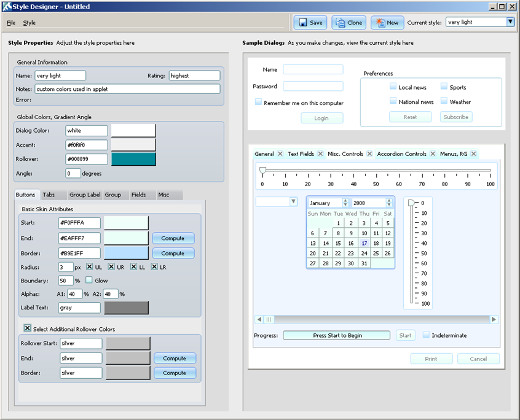Click the January month spinner arrows
This screenshot has height=420, width=520.
tap(345, 203)
